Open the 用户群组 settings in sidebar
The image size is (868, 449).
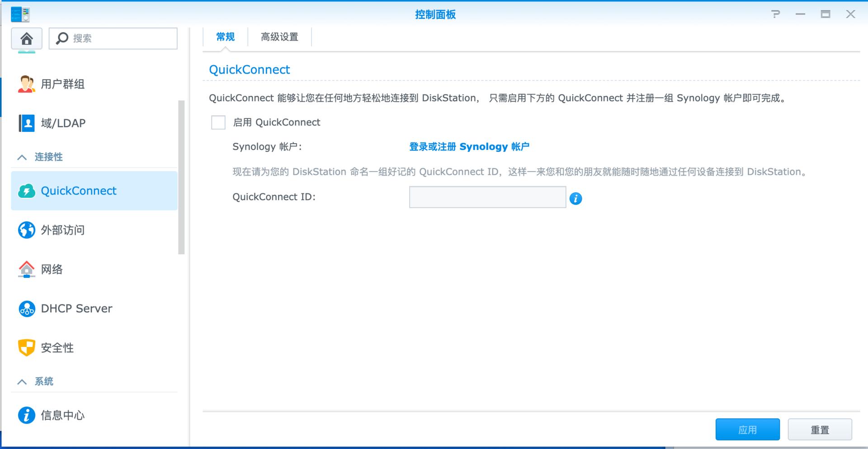tap(62, 84)
